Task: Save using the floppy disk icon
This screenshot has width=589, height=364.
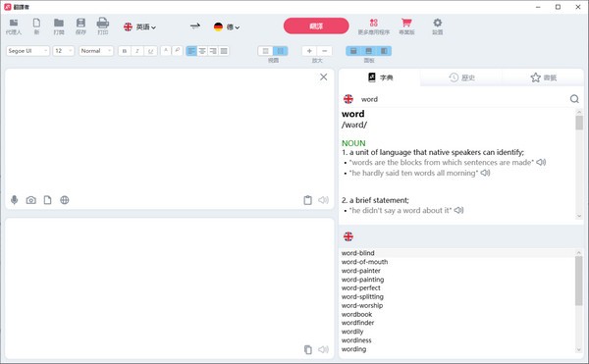Action: (x=80, y=23)
